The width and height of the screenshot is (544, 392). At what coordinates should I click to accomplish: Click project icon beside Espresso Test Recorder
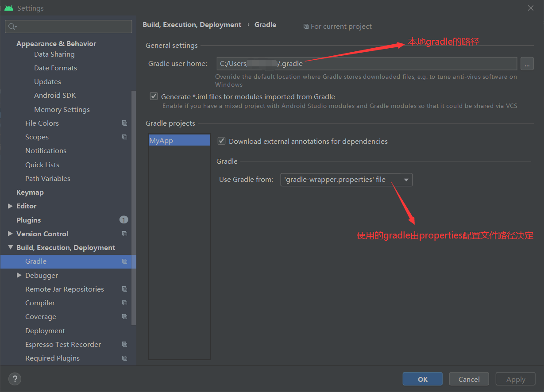(124, 344)
